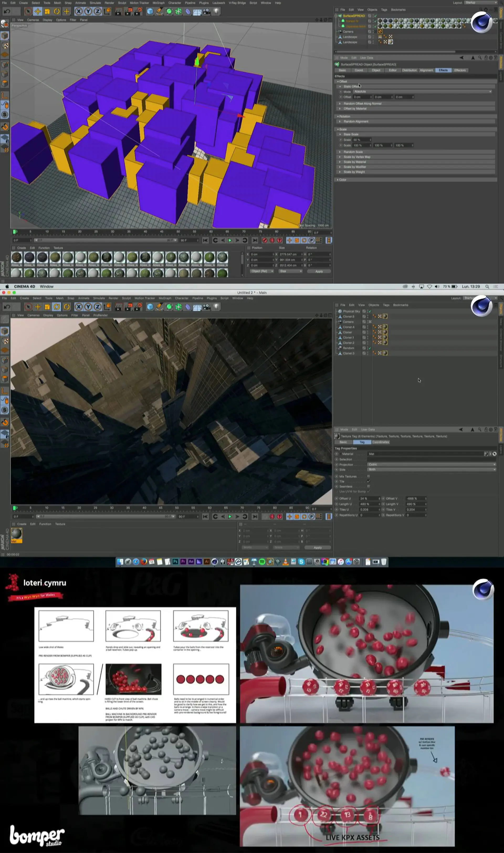
Task: Click Live Selection tool in bottom window
Action: click(x=28, y=307)
